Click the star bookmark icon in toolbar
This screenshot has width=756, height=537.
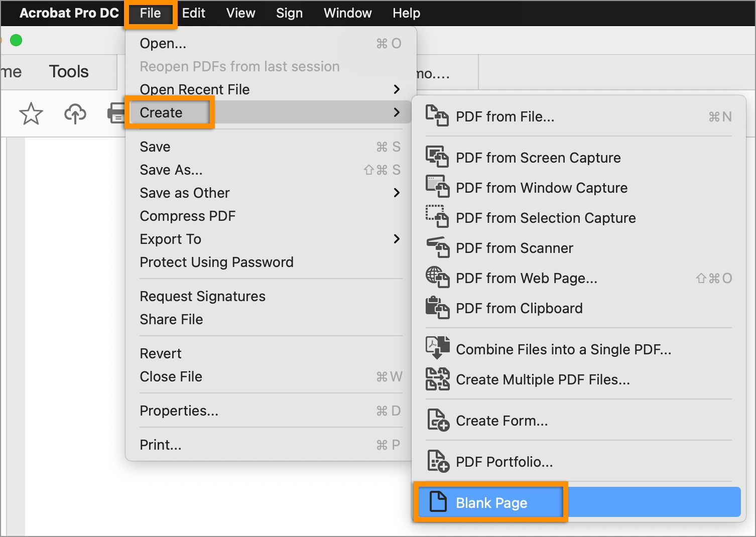31,113
